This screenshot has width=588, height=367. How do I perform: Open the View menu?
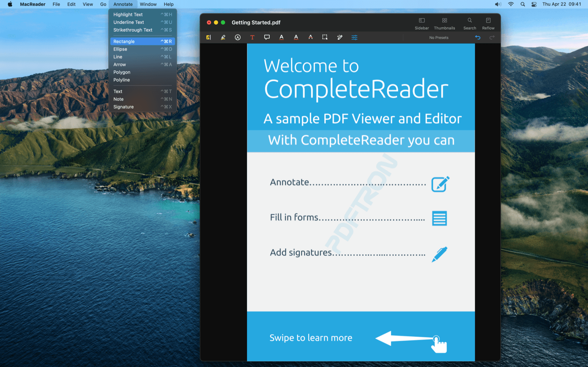88,4
